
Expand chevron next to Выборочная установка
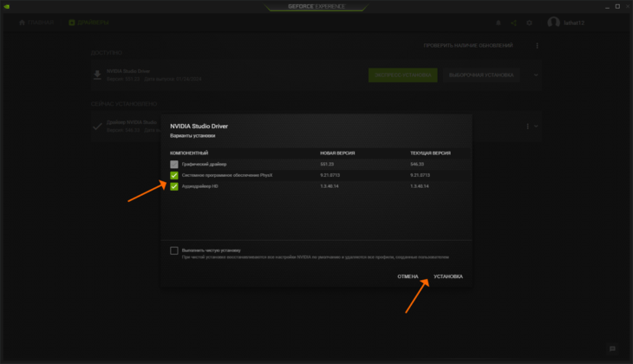(x=536, y=75)
